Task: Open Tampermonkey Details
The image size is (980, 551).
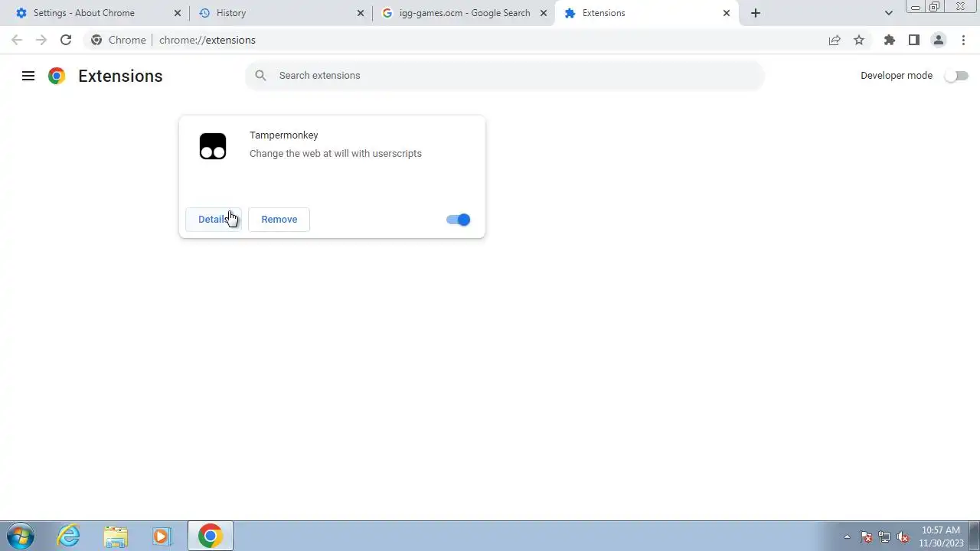Action: pos(214,220)
